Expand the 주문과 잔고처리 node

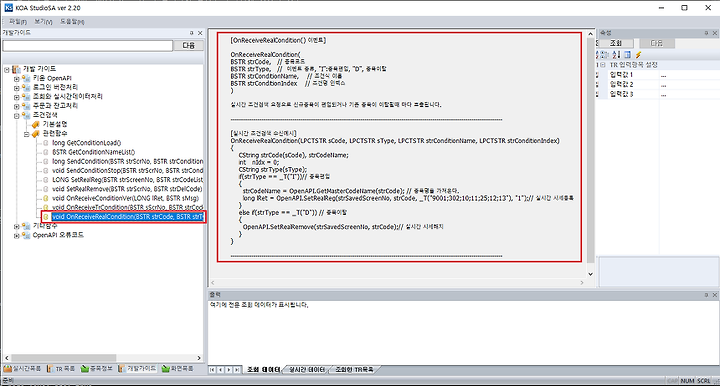[17, 106]
